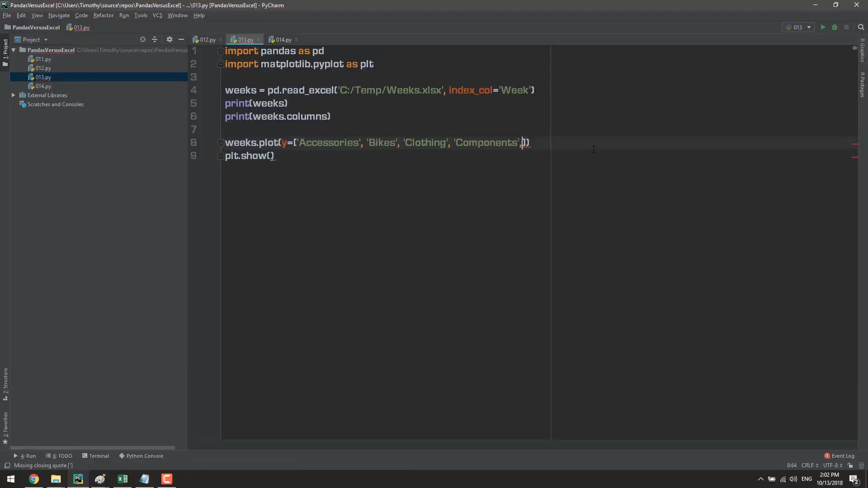The image size is (868, 488).
Task: Toggle the Favorites side tool window
Action: point(5,427)
